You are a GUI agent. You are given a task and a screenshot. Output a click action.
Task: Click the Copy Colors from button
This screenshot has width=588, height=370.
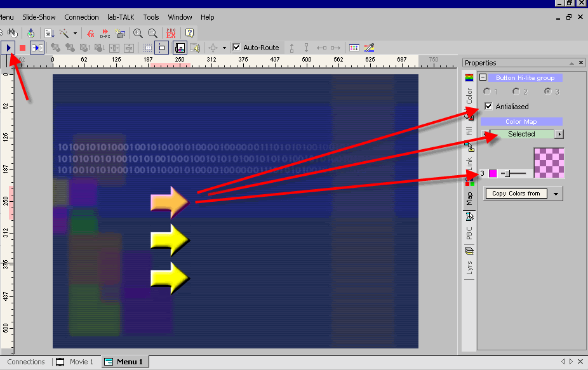[x=516, y=194]
